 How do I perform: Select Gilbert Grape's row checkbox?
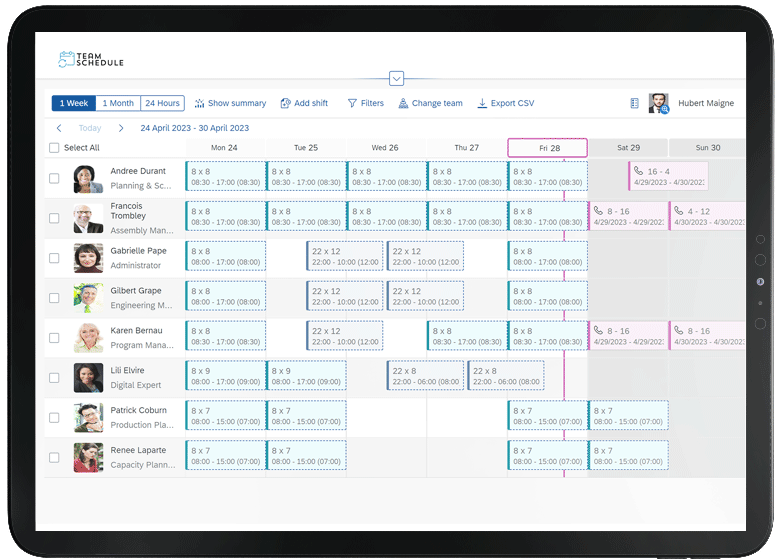coord(54,298)
